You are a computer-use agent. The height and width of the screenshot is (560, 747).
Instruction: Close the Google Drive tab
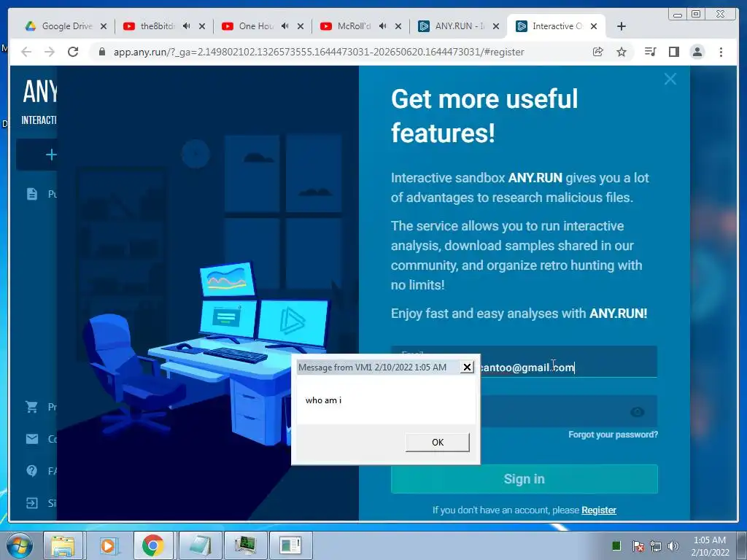[x=104, y=26]
